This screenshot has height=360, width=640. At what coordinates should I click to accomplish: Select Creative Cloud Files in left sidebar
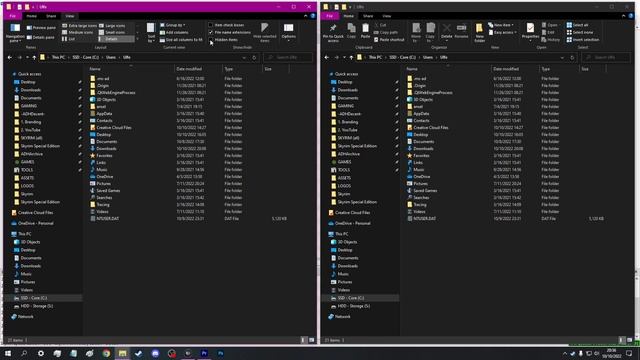(32, 213)
